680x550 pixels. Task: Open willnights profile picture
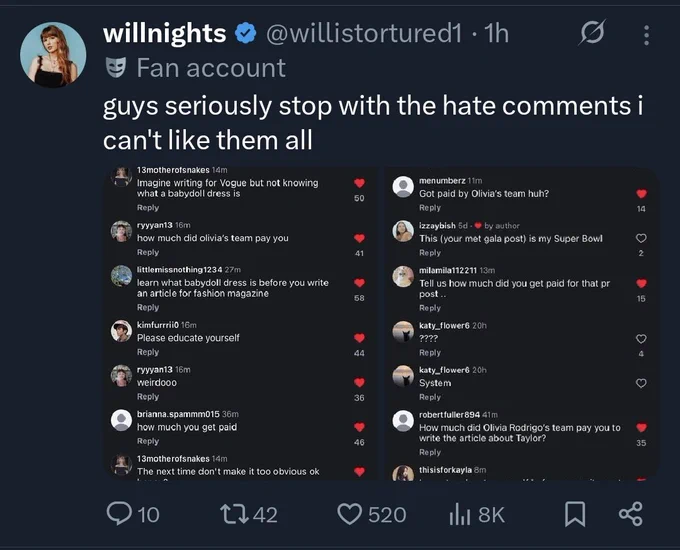coord(53,55)
